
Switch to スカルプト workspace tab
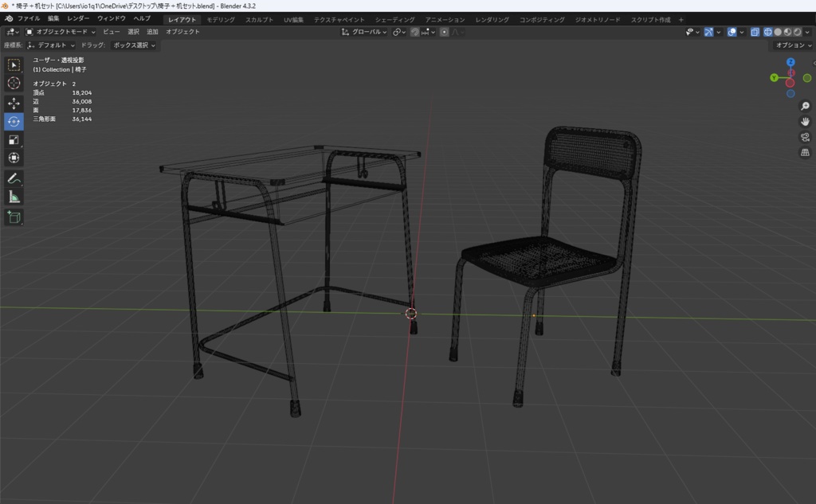259,20
